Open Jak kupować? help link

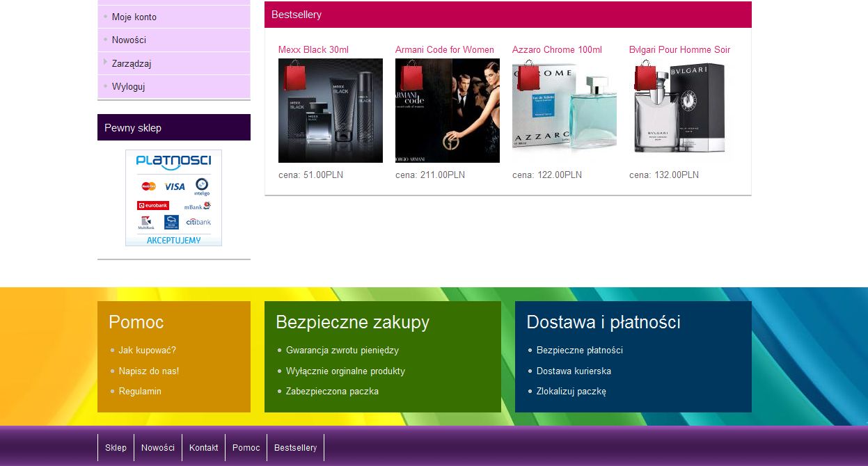[147, 351]
